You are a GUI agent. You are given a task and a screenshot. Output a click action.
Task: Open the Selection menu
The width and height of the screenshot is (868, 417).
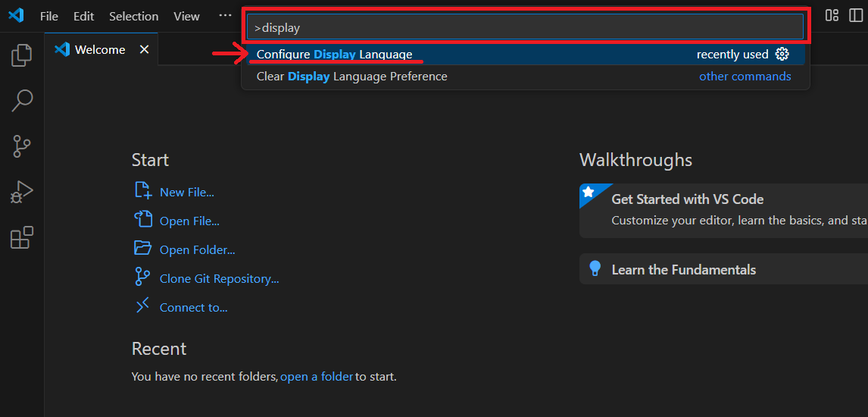pos(133,17)
